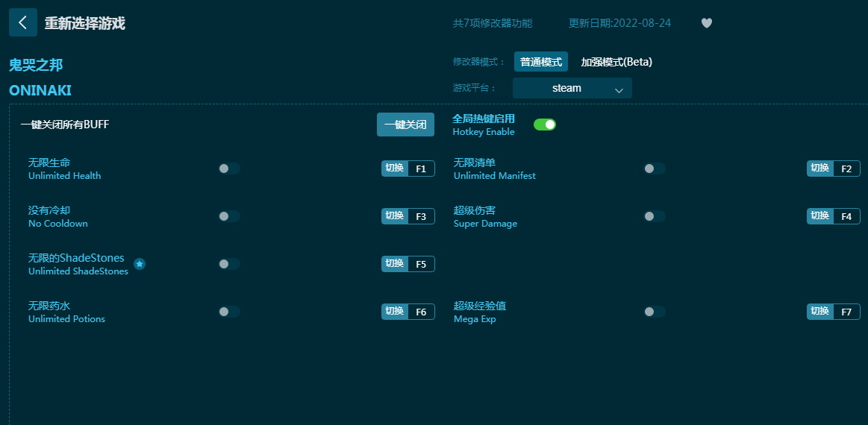
Task: Click the F5 hotkey field
Action: (421, 264)
